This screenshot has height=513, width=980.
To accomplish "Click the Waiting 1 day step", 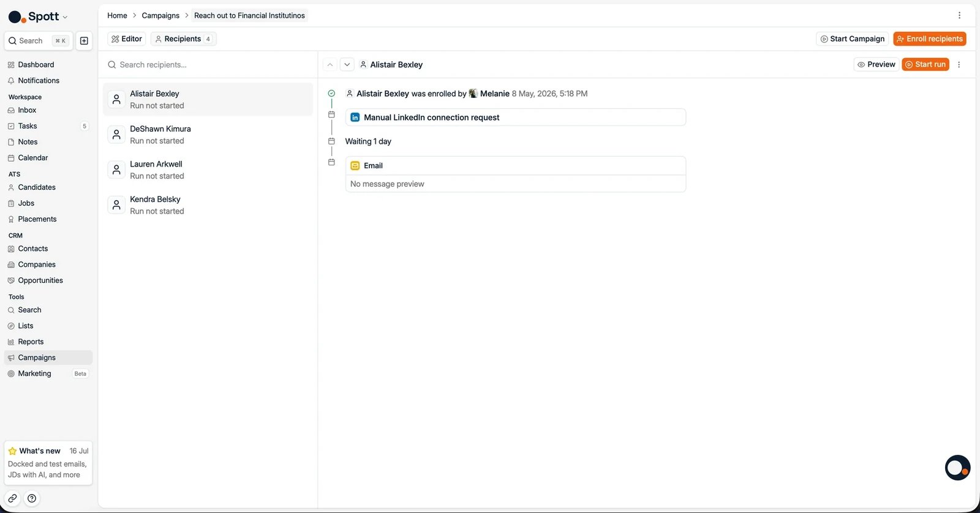I will (368, 141).
